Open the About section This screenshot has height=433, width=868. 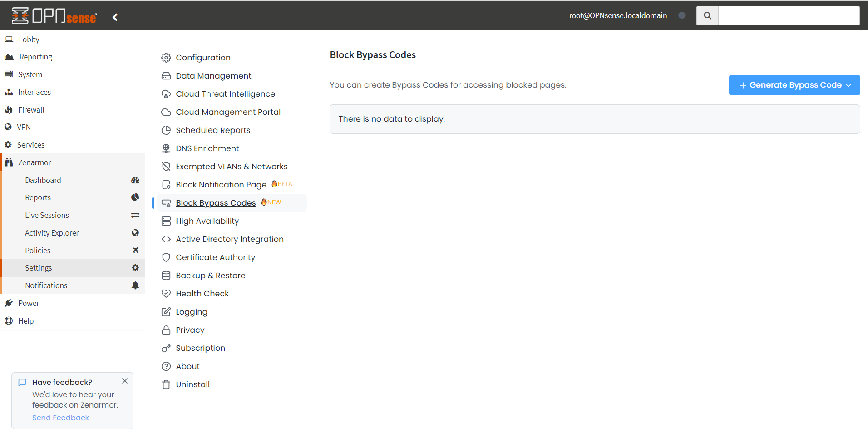click(x=187, y=366)
